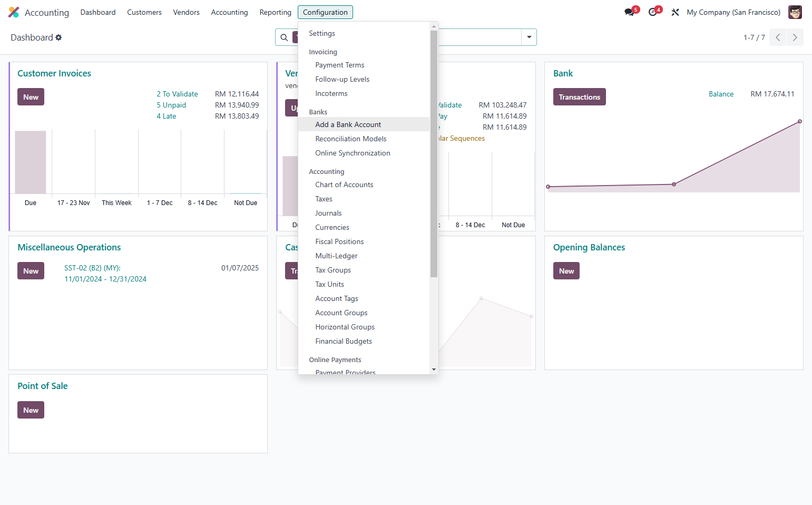812x505 pixels.
Task: Select Incoterms entry
Action: click(364, 93)
